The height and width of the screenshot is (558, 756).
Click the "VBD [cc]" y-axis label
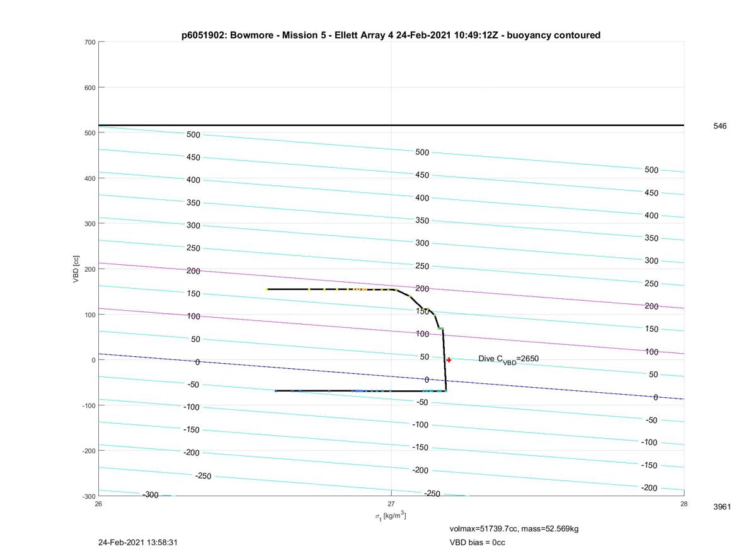(76, 269)
